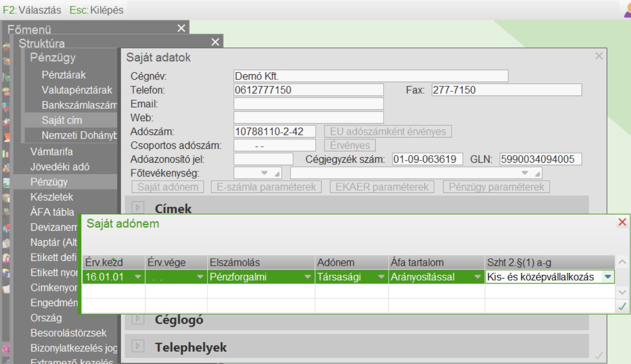Open the Kis- és középvállalkozás dropdown arrow
Viewport: 631px width, 364px height.
pos(608,277)
